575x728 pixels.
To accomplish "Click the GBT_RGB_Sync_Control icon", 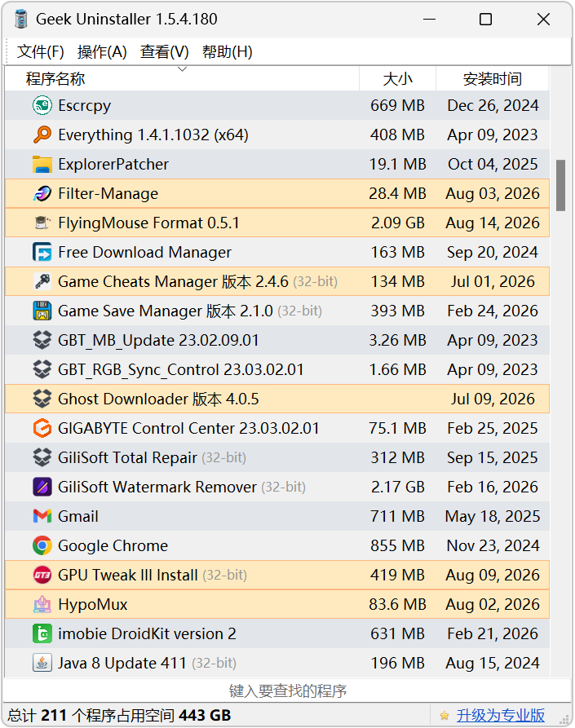I will pos(42,369).
